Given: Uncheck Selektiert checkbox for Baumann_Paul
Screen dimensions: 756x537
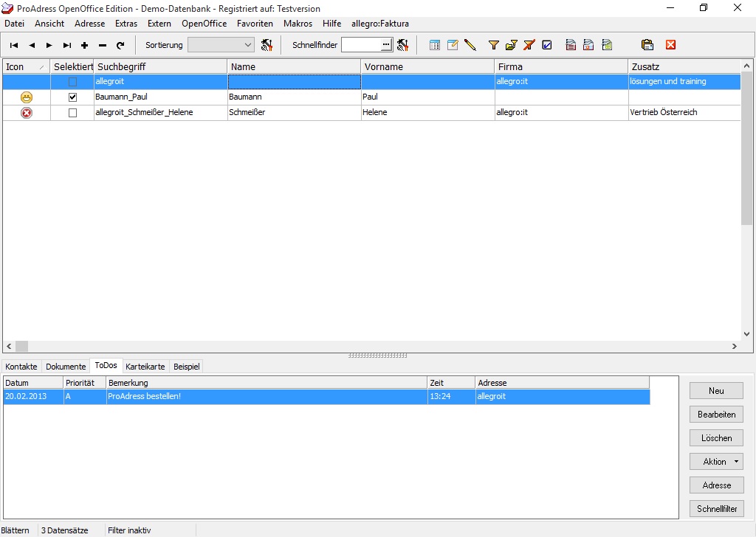Looking at the screenshot, I should click(x=72, y=97).
